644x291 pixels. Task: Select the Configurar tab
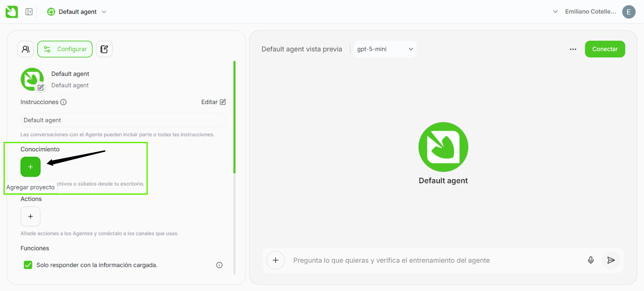[65, 49]
